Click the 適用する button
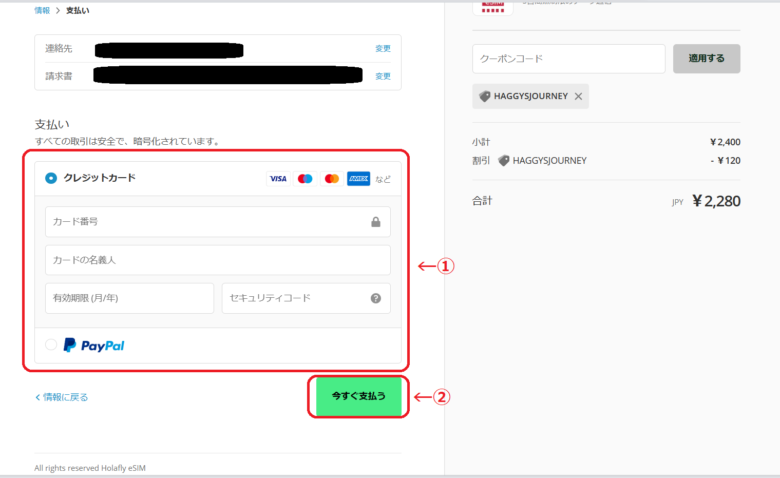 [x=706, y=59]
